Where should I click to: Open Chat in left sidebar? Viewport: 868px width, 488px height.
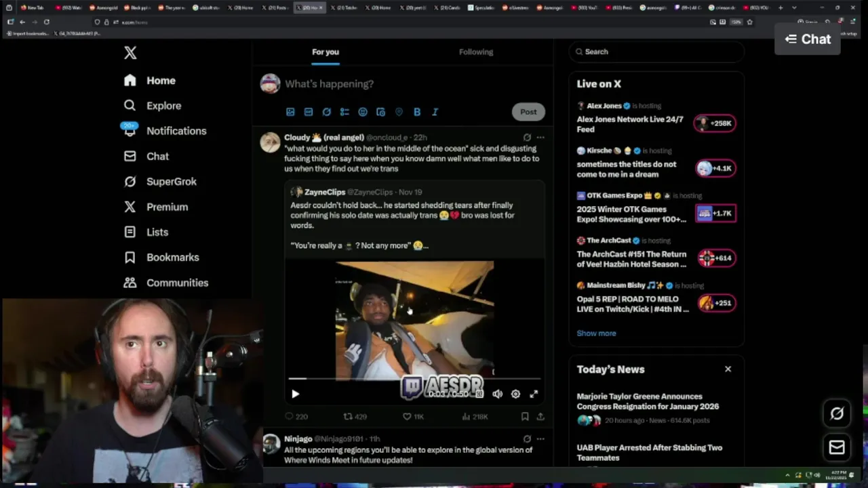point(146,156)
